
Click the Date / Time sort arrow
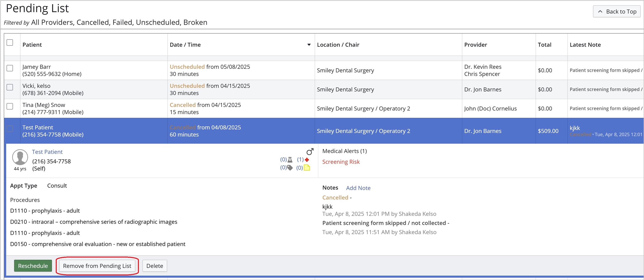coord(309,45)
